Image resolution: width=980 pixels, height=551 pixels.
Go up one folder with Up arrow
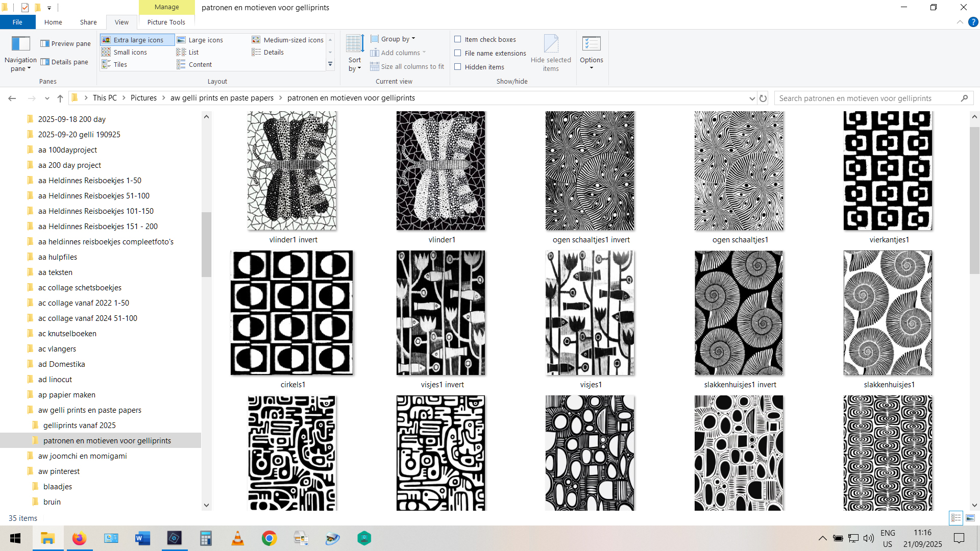60,98
